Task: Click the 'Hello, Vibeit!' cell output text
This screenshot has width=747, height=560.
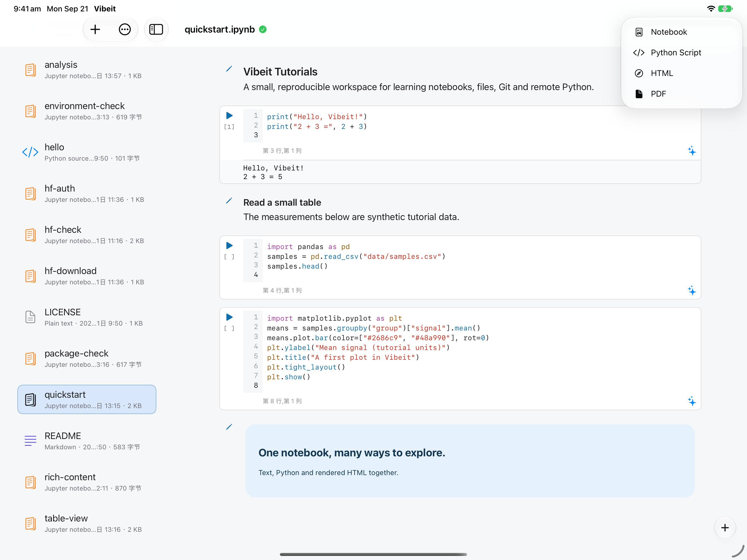Action: (273, 168)
